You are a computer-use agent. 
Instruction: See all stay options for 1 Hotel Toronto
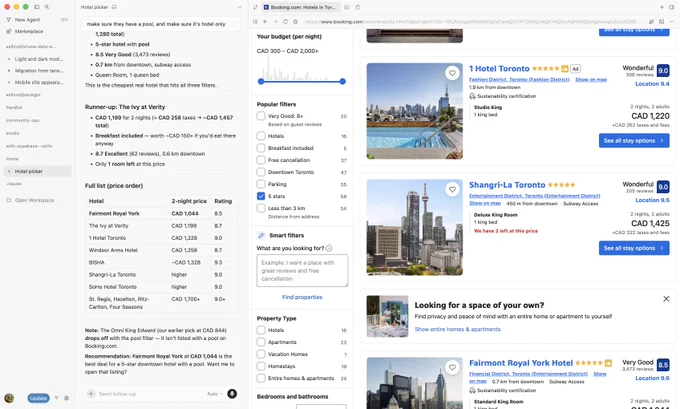[x=634, y=141]
